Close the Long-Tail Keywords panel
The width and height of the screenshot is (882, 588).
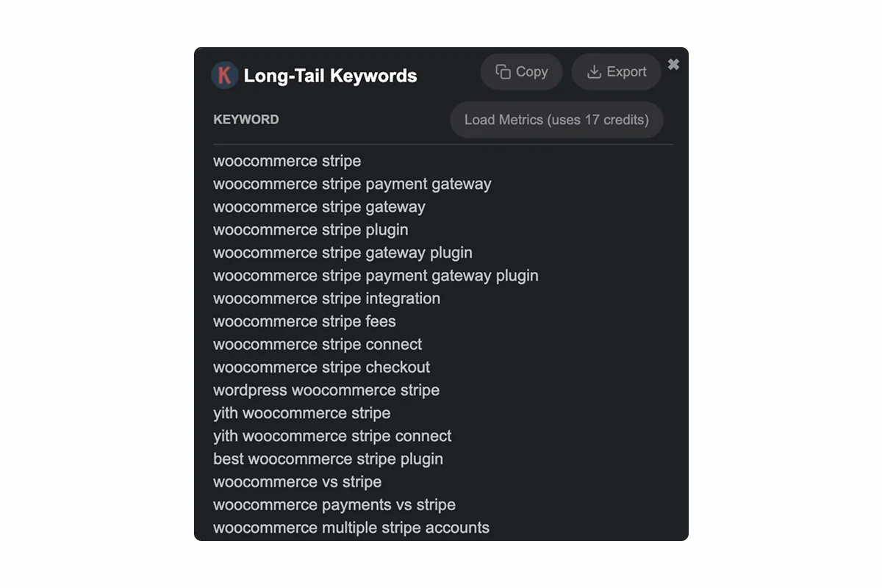[673, 64]
